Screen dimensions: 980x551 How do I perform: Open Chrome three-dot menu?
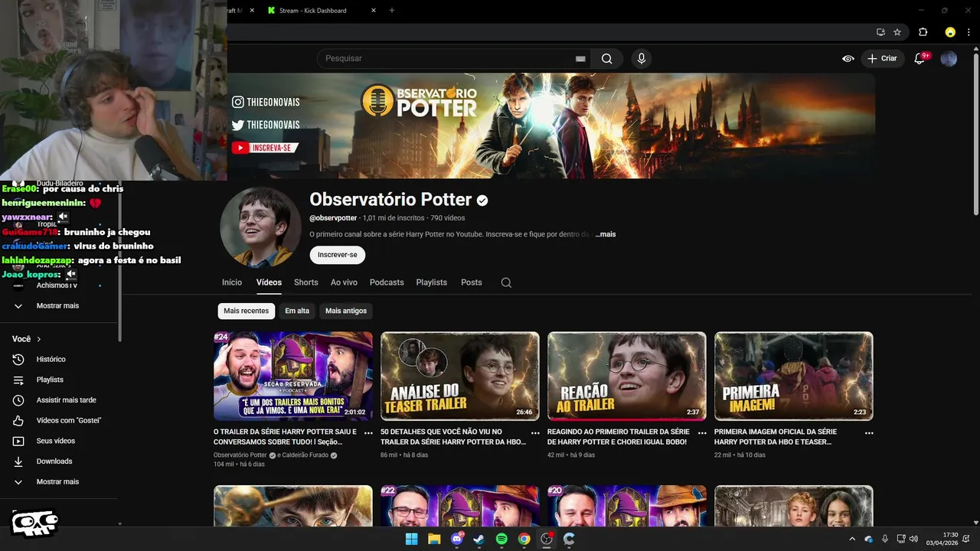click(x=969, y=32)
